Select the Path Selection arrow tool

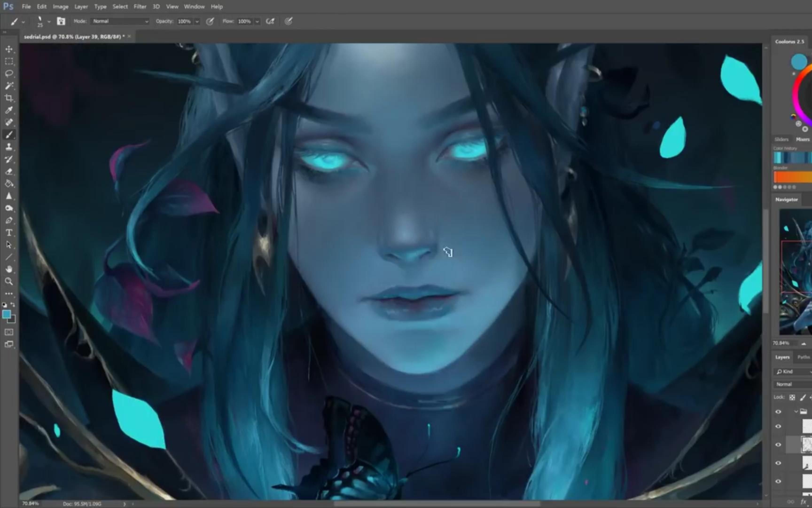pyautogui.click(x=9, y=245)
